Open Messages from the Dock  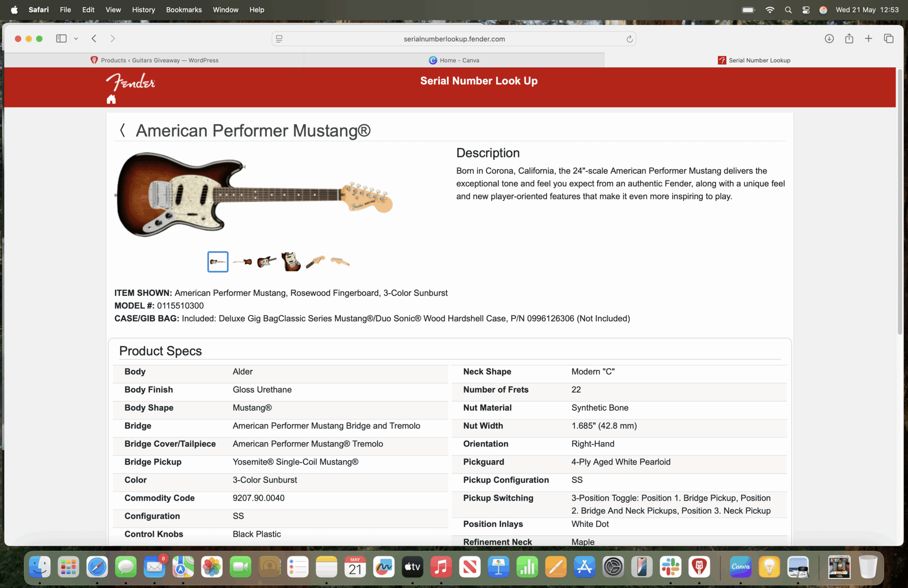(126, 567)
